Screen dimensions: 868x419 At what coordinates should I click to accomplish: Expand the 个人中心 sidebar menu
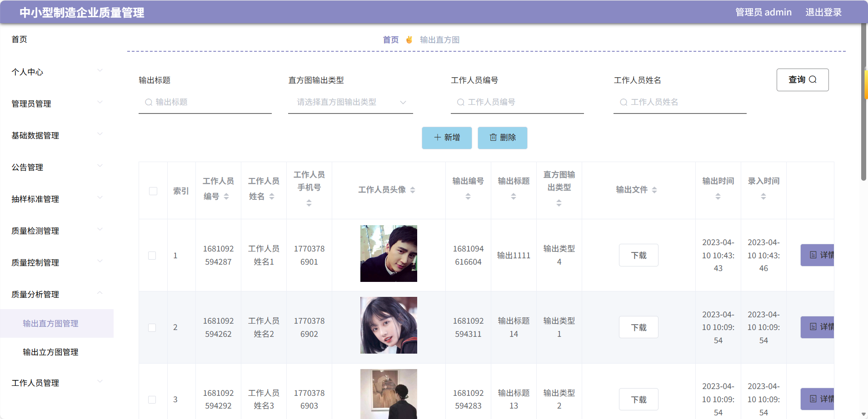[x=57, y=72]
